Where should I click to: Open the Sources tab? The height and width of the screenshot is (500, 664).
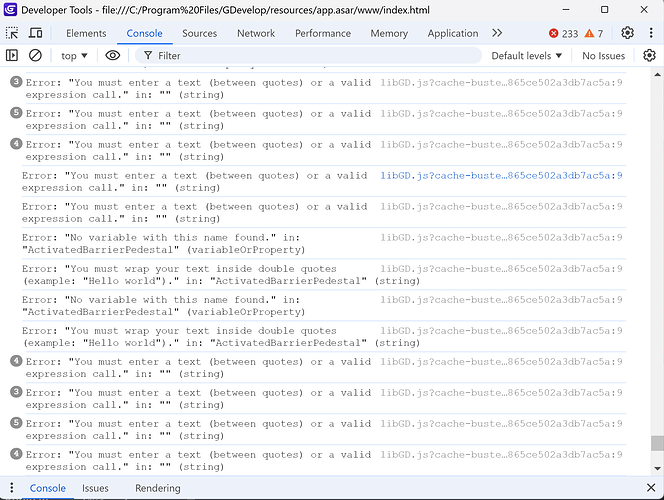tap(199, 33)
